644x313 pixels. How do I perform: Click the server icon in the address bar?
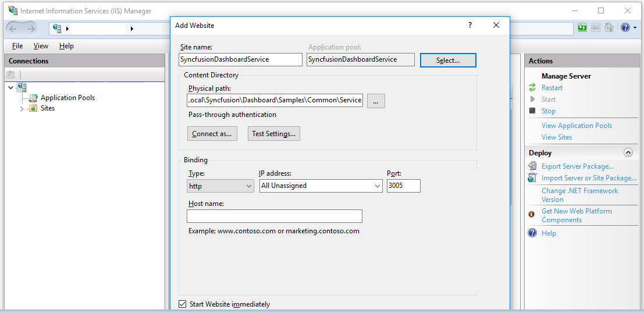(x=57, y=29)
